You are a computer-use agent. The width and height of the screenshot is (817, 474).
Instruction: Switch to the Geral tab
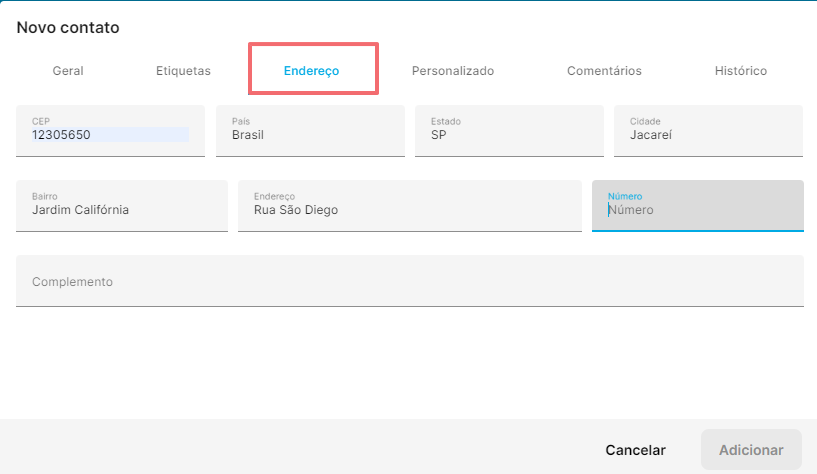pos(68,71)
